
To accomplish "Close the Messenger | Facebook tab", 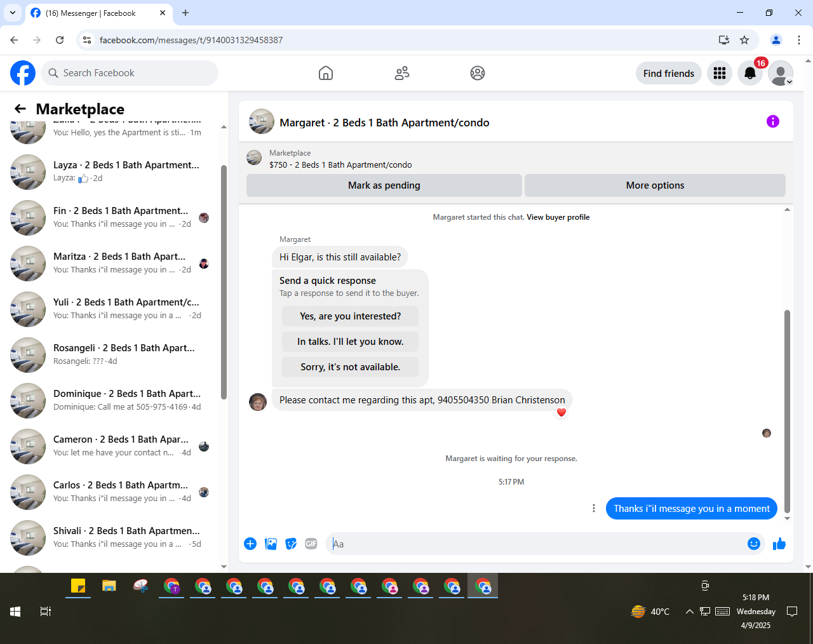I will 163,13.
